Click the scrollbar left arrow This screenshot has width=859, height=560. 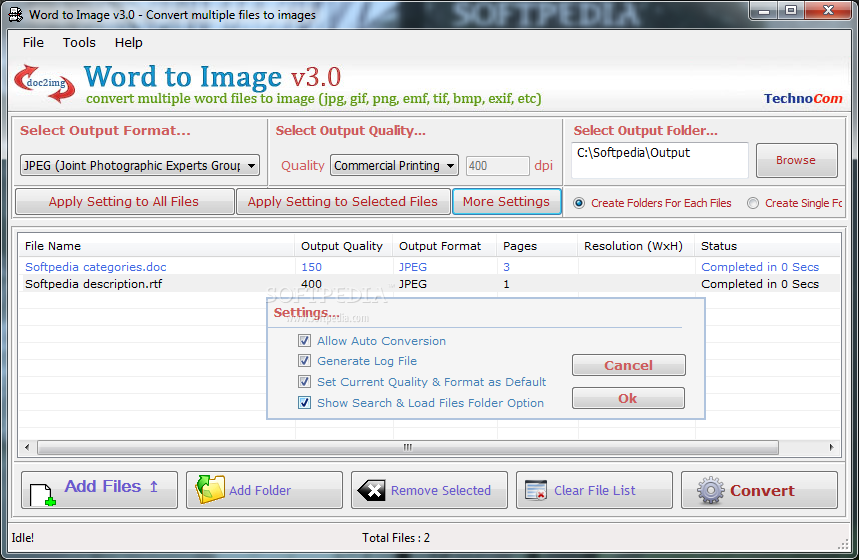tap(27, 447)
